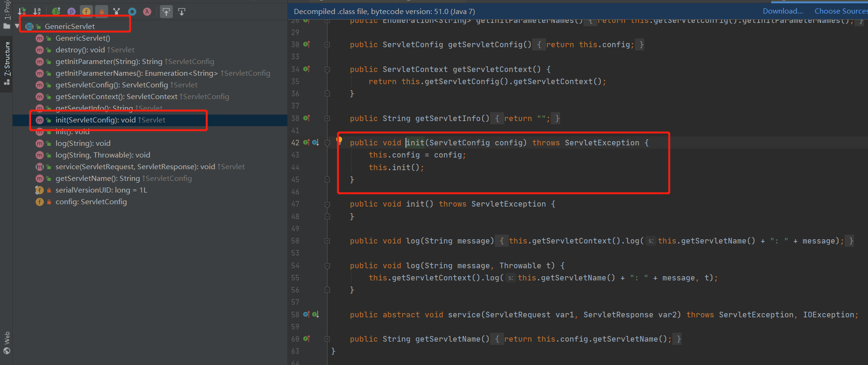Click the Structure panel icon in left strip
Screen dimensions: 868x365
pyautogui.click(x=7, y=82)
